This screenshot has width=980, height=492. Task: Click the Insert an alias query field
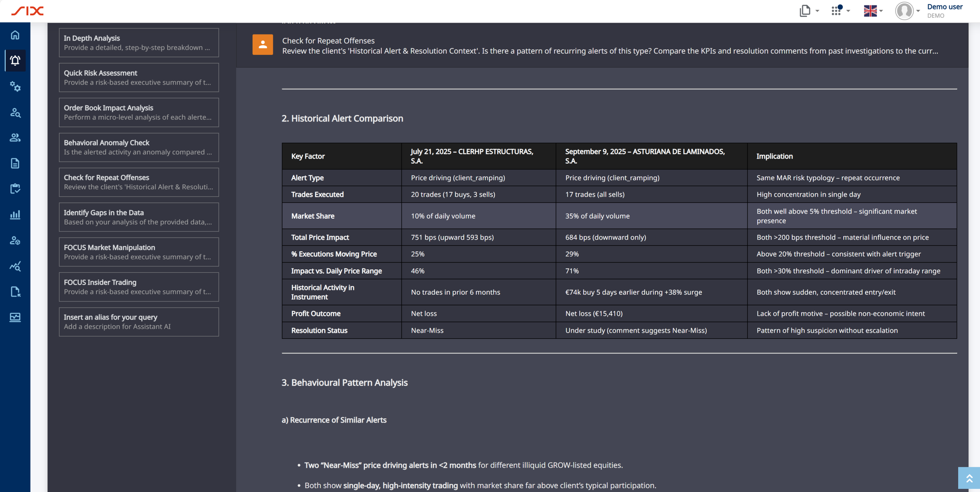coord(139,321)
